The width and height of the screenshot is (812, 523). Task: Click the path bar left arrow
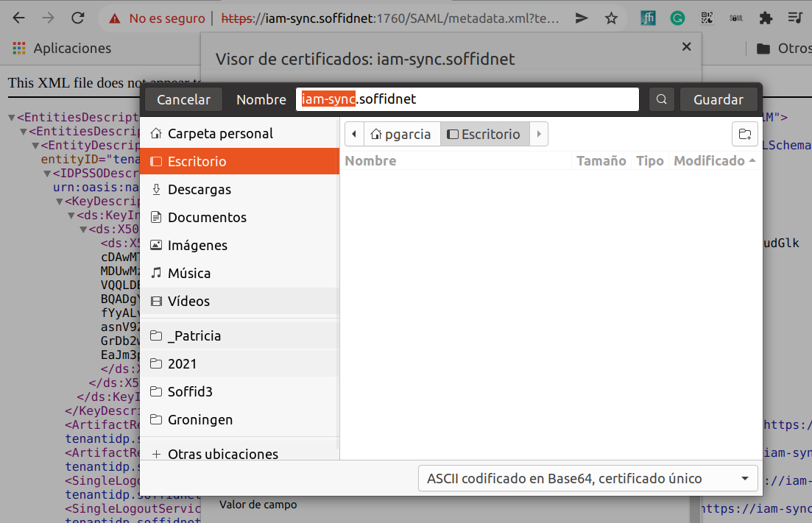coord(354,134)
